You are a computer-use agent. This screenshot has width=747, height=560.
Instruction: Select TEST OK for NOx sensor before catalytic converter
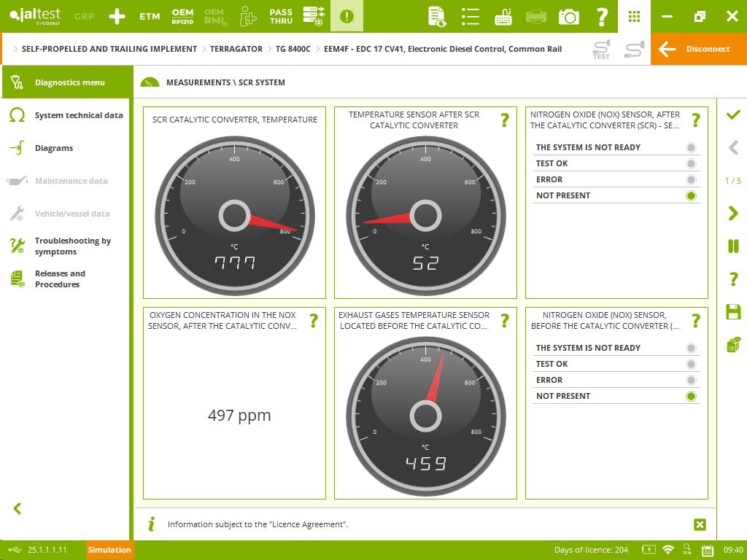pyautogui.click(x=691, y=364)
